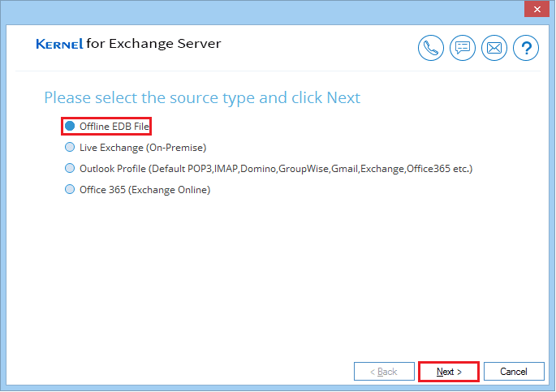Click the Back button

(384, 372)
